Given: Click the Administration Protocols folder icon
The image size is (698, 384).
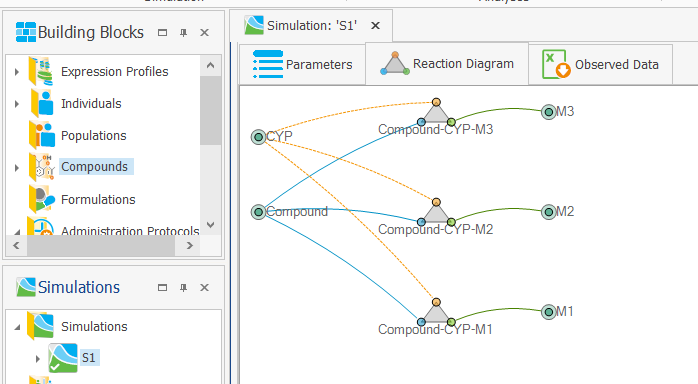Looking at the screenshot, I should [41, 226].
